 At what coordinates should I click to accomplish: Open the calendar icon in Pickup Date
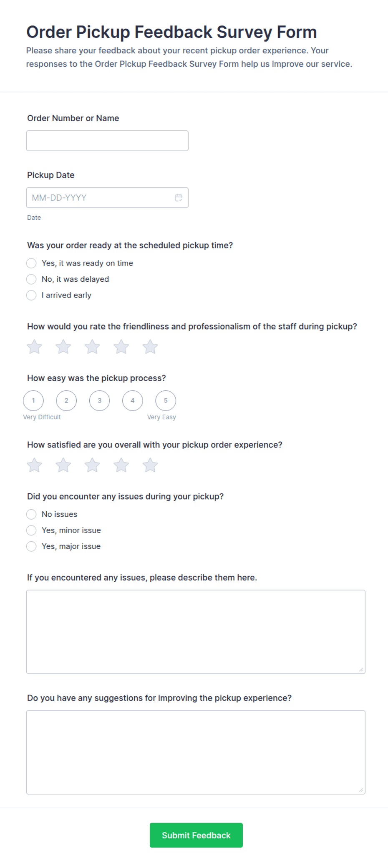179,198
